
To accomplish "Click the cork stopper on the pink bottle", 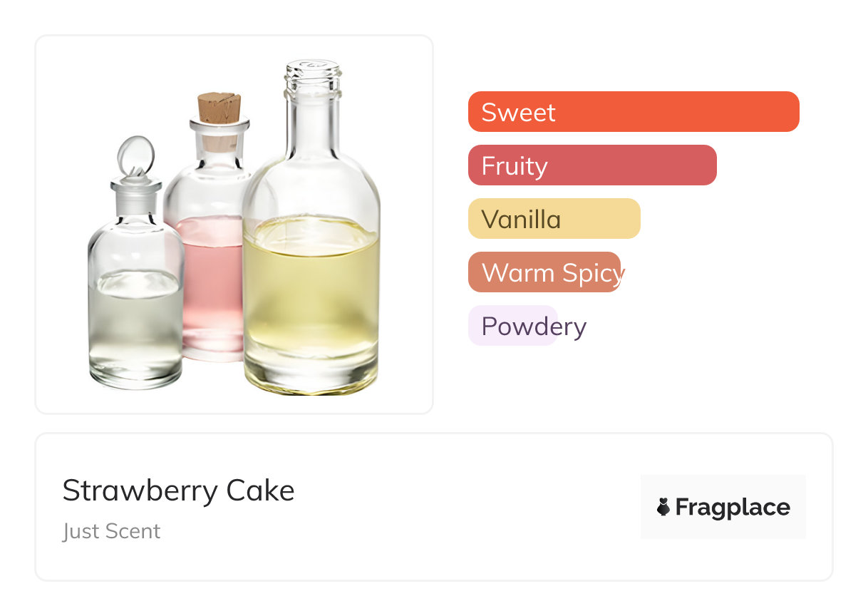I will (x=219, y=109).
